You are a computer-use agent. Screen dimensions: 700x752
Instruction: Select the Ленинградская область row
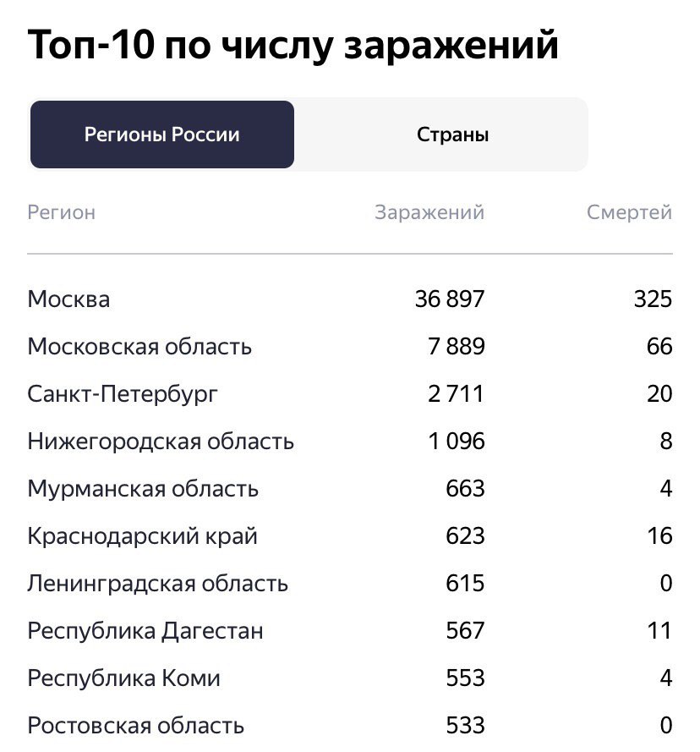[158, 584]
